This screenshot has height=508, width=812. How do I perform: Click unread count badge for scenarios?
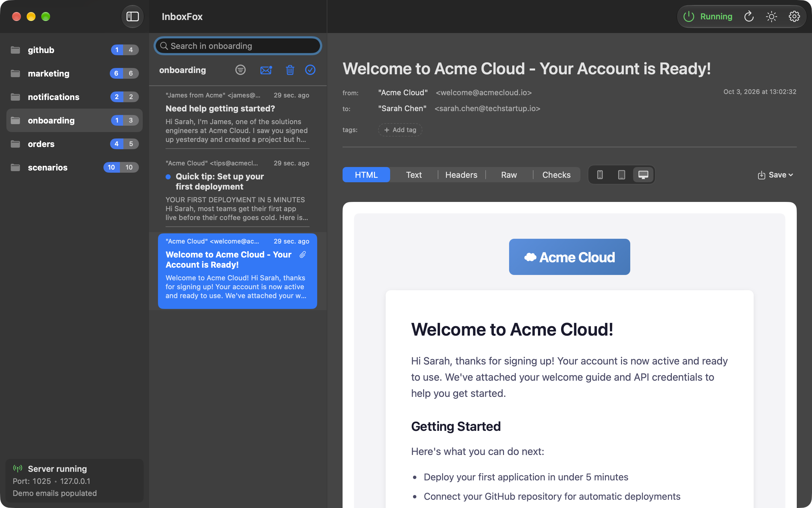(x=111, y=167)
